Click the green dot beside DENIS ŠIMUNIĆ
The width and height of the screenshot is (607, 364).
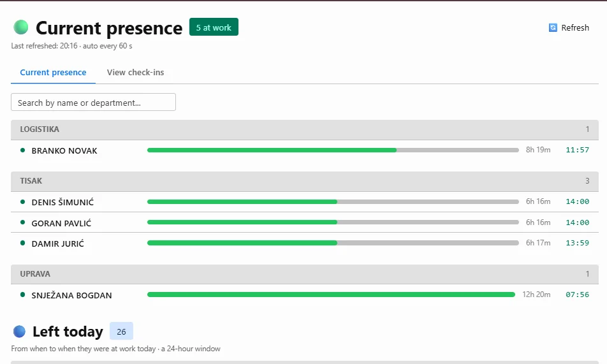coord(22,201)
